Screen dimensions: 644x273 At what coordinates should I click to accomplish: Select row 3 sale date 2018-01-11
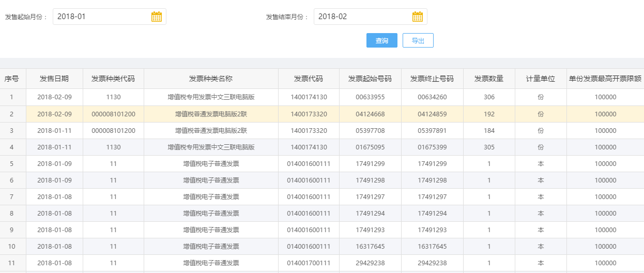click(x=54, y=130)
